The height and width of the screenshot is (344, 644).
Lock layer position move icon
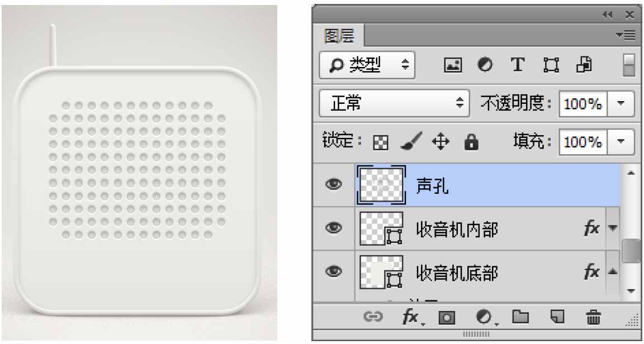pos(441,142)
